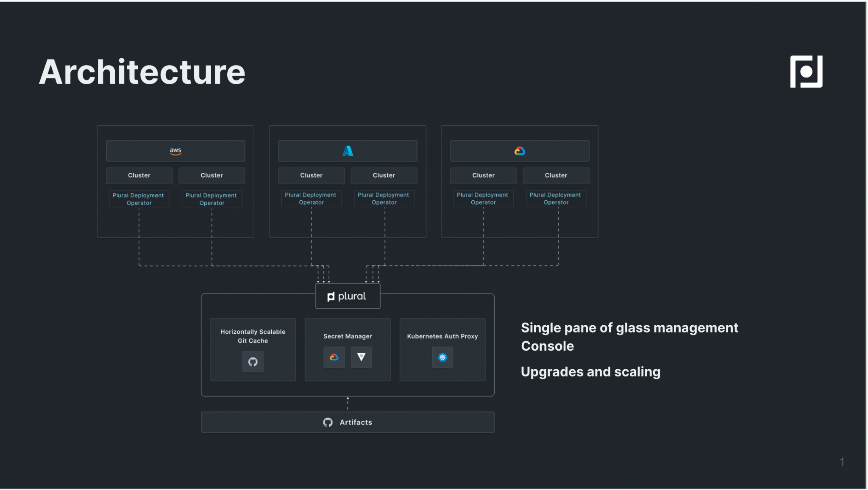Click left Plural Deployment Operator under Azure
The image size is (868, 490).
(311, 199)
